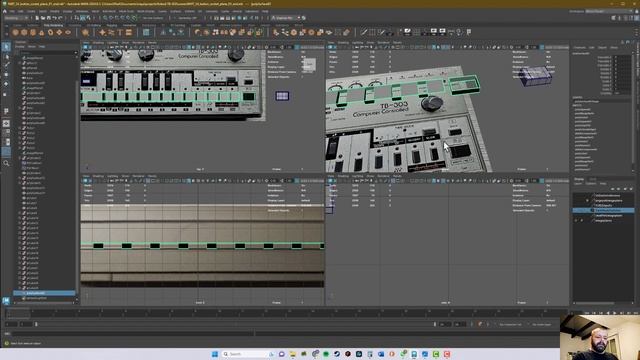Toggle visibility V box of second display layer

[576, 200]
